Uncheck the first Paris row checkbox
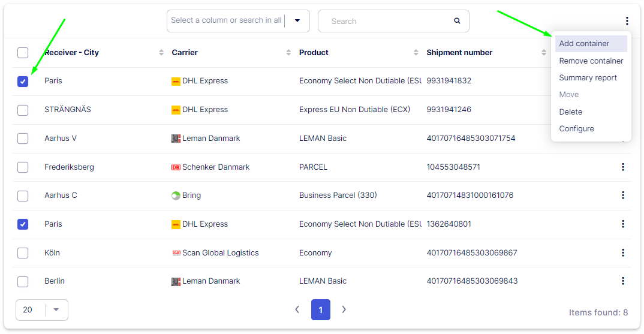 pos(23,82)
